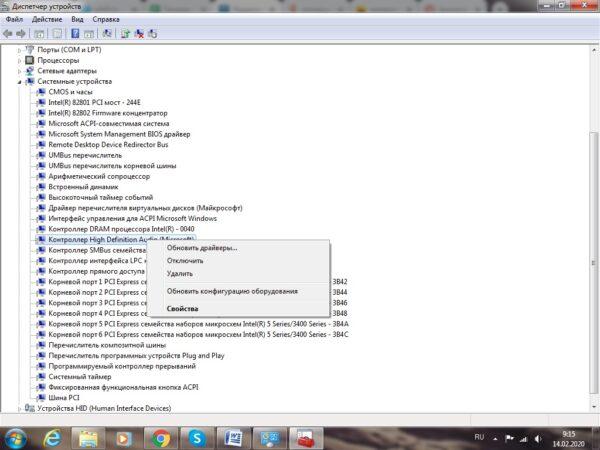
Task: Expand the Устройства HID node
Action: pos(19,409)
